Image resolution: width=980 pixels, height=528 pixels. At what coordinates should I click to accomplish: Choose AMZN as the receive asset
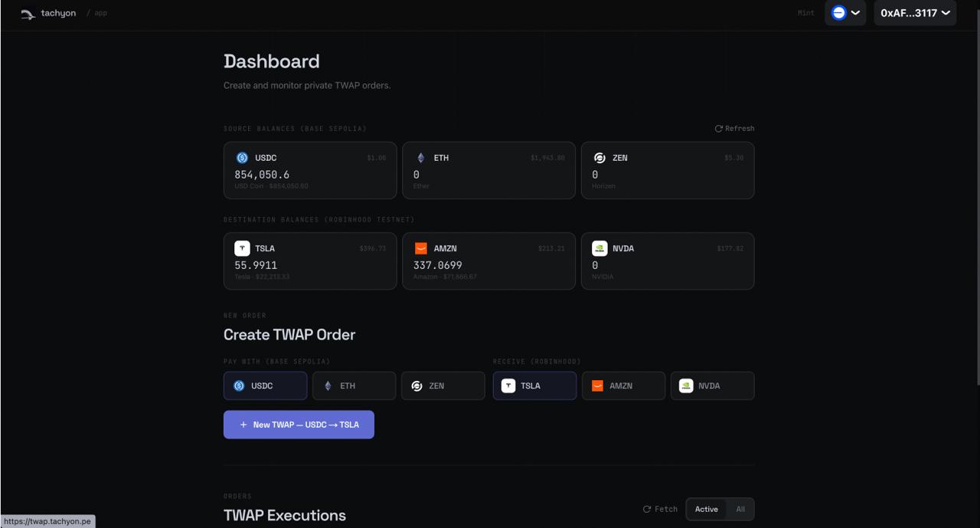click(x=623, y=385)
